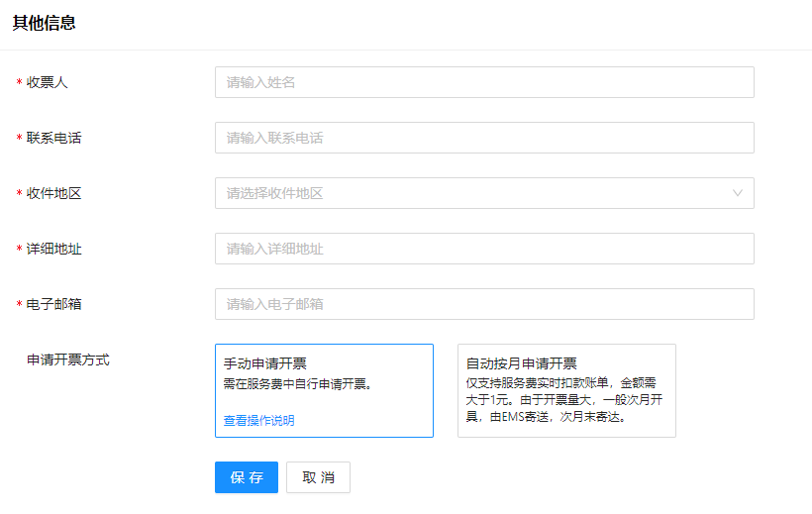Click the 其他信息 section heading

click(x=44, y=23)
